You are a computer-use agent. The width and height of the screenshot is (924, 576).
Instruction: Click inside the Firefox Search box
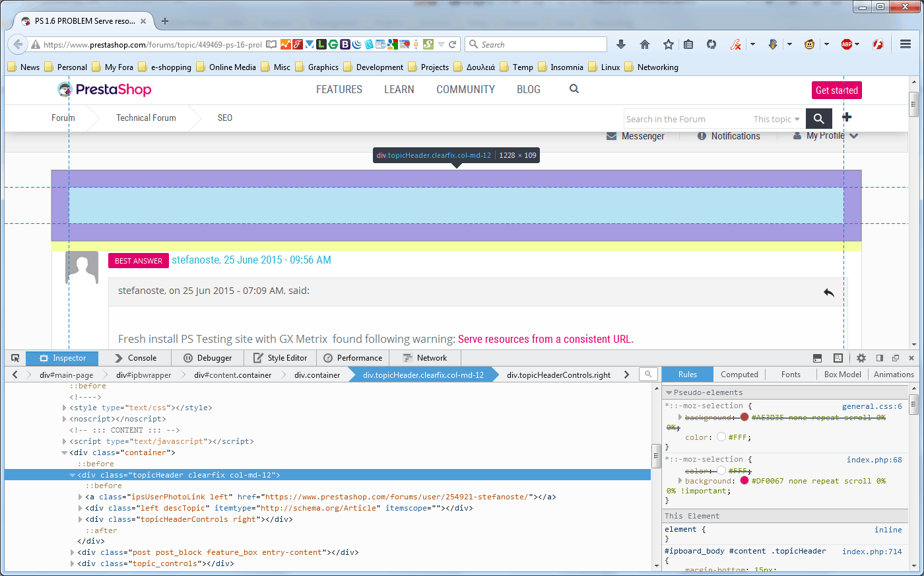click(x=536, y=44)
